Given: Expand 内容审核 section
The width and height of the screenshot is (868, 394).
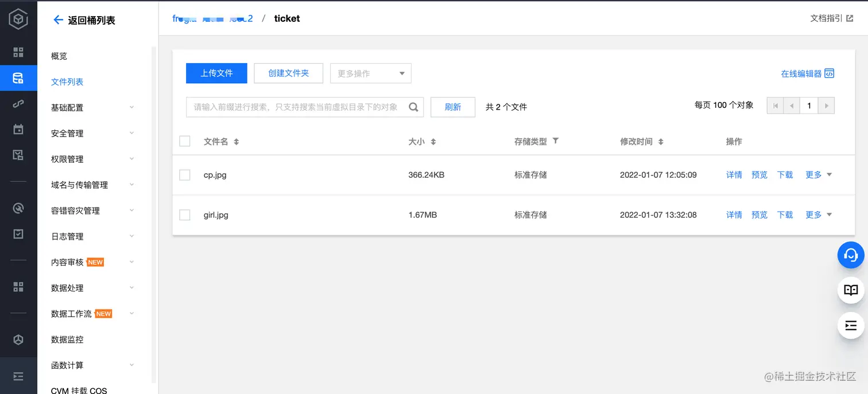Looking at the screenshot, I should point(131,262).
